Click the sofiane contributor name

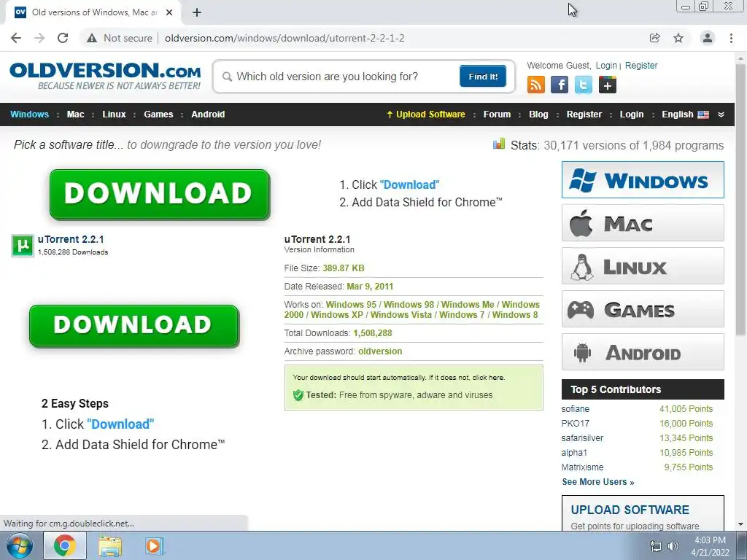[575, 409]
